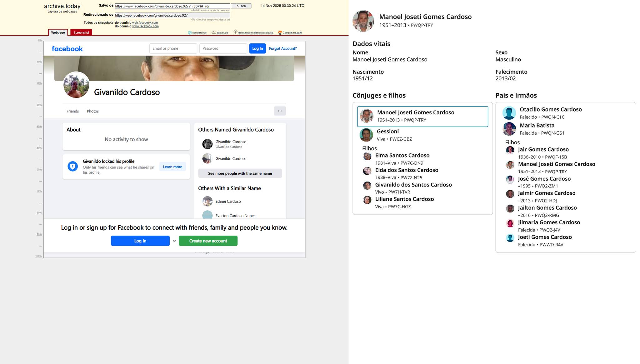Open the three-dots more options button
Screen dimensions: 640x364
280,111
